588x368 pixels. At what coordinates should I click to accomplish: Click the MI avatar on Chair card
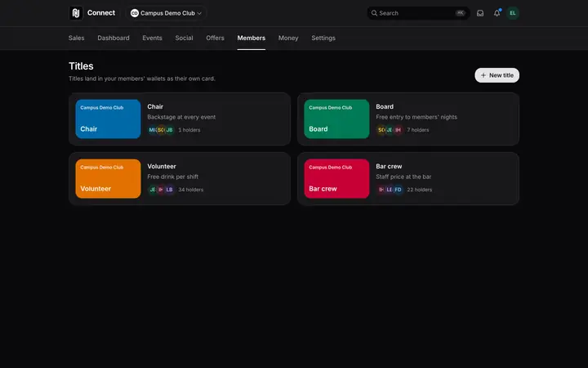(x=152, y=130)
